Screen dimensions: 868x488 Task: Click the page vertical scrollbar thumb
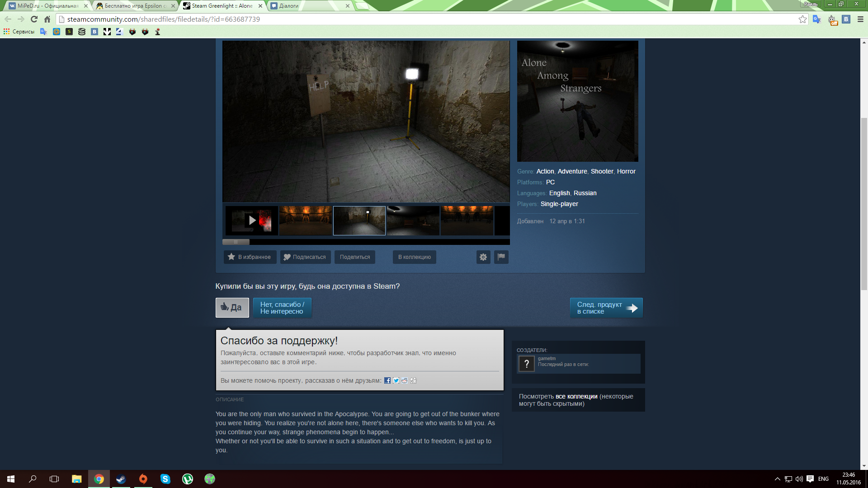pyautogui.click(x=864, y=203)
